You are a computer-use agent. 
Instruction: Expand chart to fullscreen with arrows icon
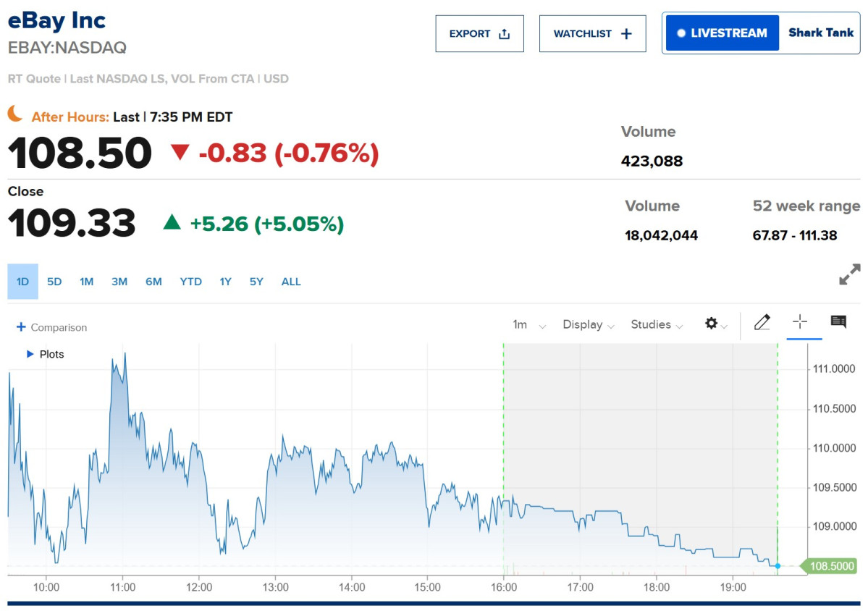[850, 274]
